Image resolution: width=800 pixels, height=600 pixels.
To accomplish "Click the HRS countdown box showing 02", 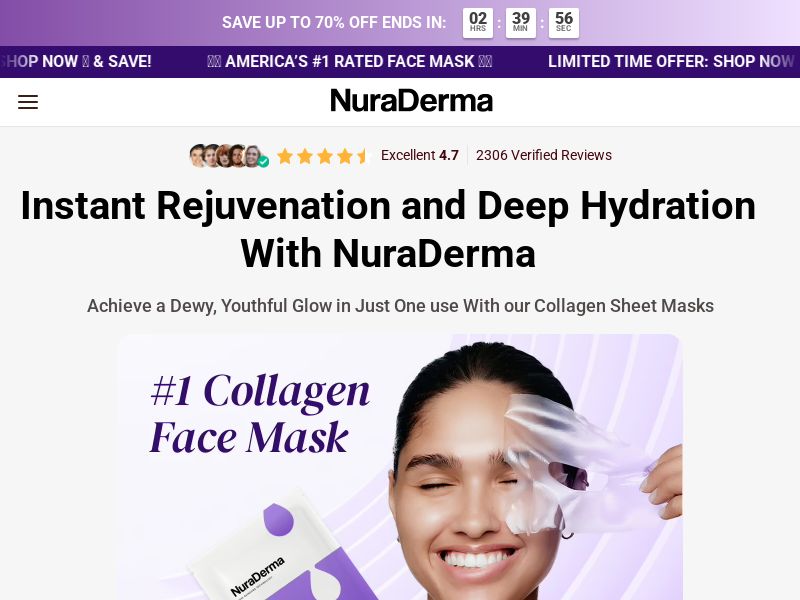I will coord(477,21).
